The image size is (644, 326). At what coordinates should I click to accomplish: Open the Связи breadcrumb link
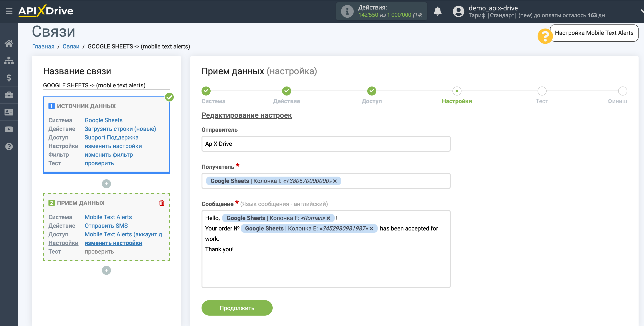click(x=71, y=46)
